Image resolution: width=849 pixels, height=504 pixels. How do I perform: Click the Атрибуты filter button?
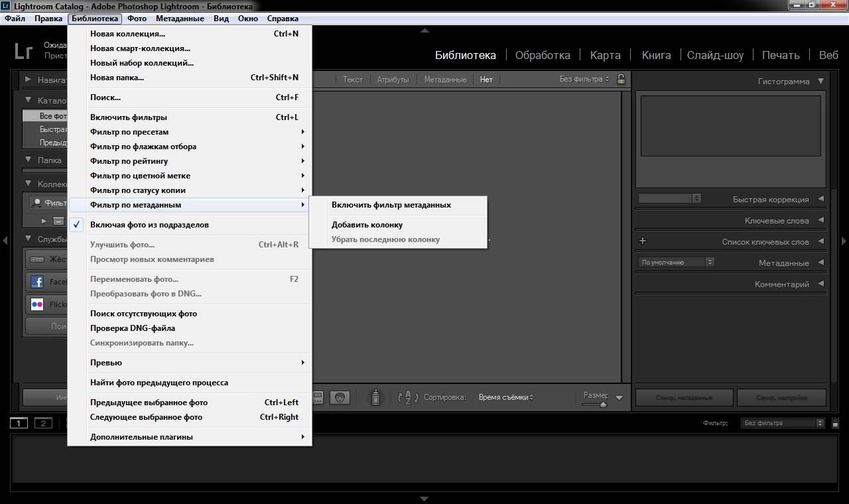pyautogui.click(x=393, y=80)
